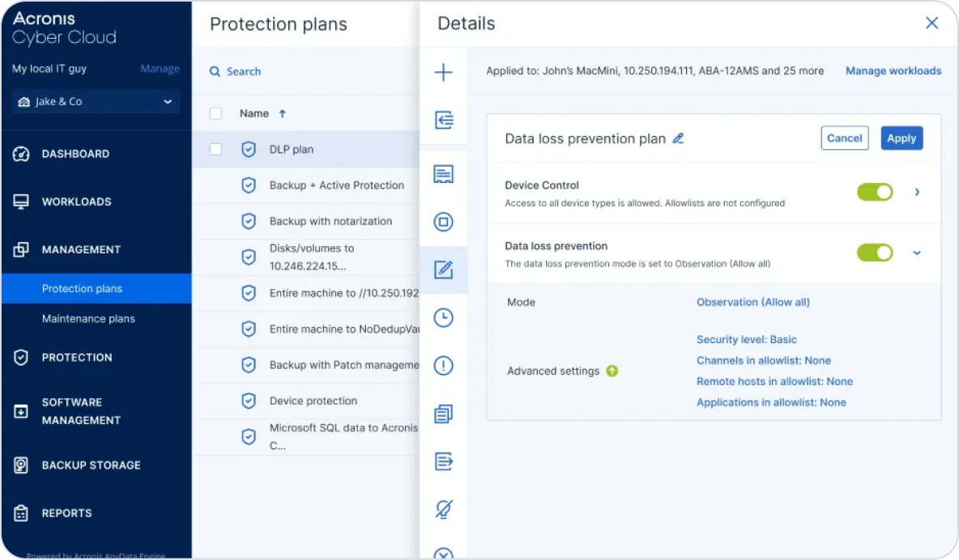
Task: Click the clock icon in Details toolbar
Action: (443, 318)
